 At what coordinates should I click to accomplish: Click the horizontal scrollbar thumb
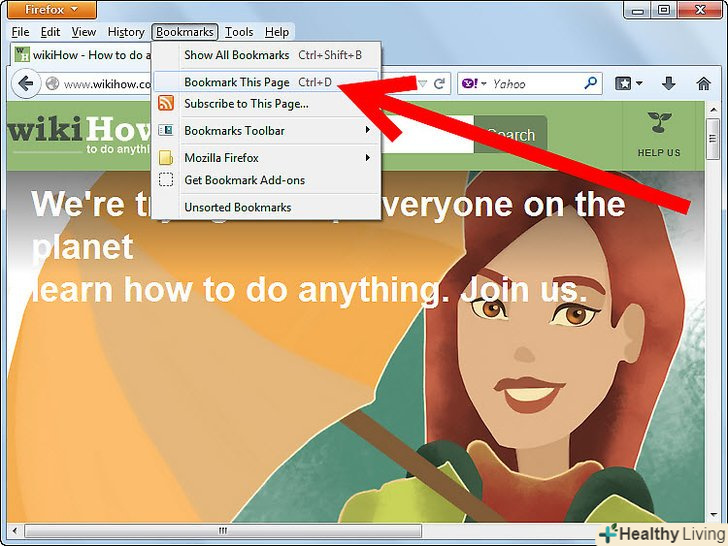(223, 530)
